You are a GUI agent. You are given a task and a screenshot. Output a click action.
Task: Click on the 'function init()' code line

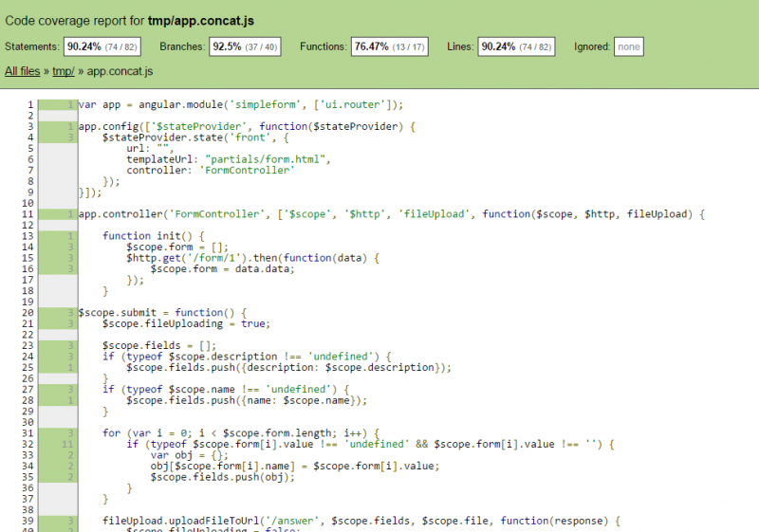coord(139,235)
